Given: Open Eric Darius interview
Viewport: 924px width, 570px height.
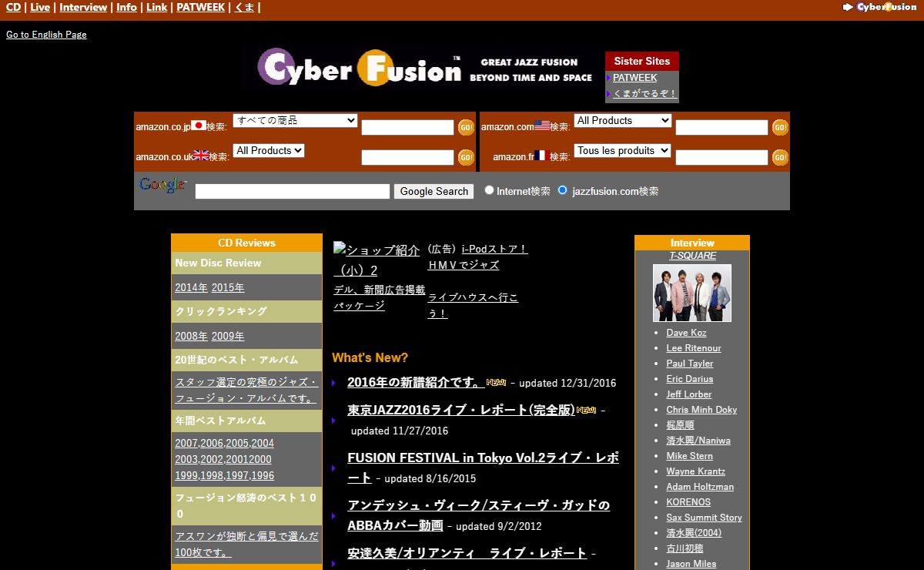Looking at the screenshot, I should coord(690,379).
